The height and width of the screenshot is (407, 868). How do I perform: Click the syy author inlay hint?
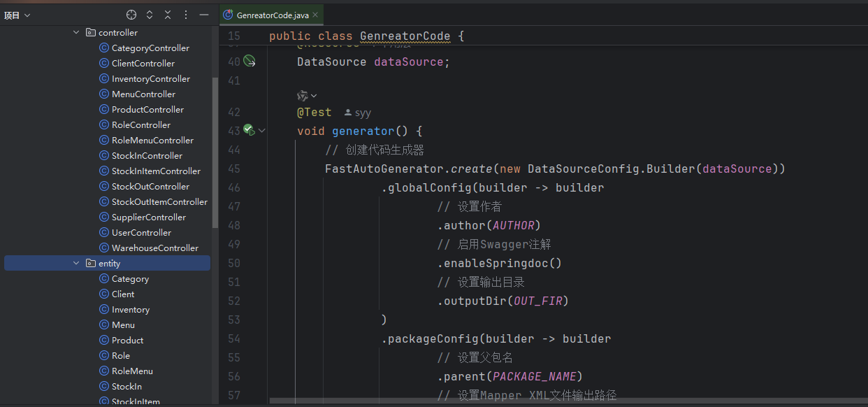pos(358,113)
